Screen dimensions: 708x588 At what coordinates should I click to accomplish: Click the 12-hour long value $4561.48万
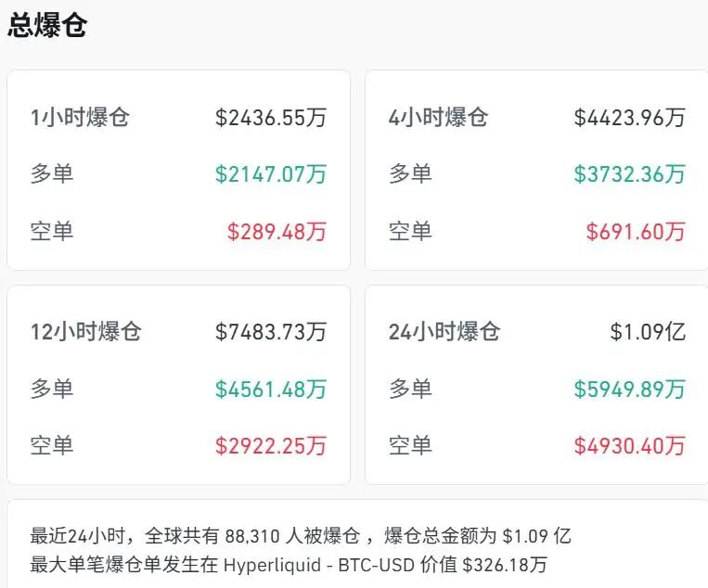coord(270,389)
